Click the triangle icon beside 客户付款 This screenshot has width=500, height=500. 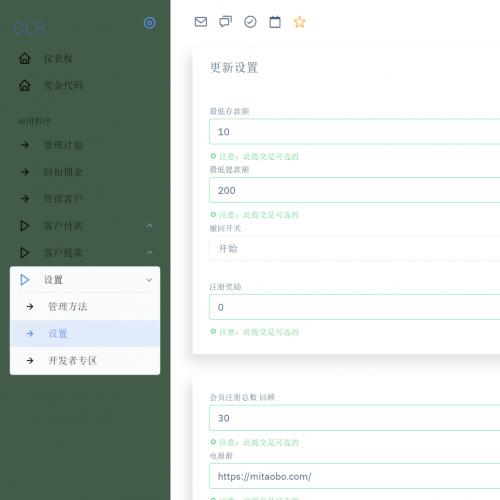tap(24, 226)
